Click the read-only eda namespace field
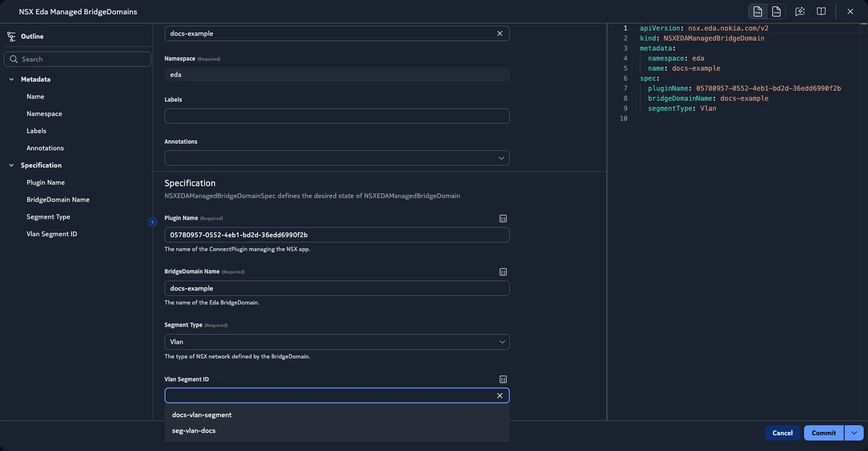Screen dimensions: 868x451 point(337,74)
